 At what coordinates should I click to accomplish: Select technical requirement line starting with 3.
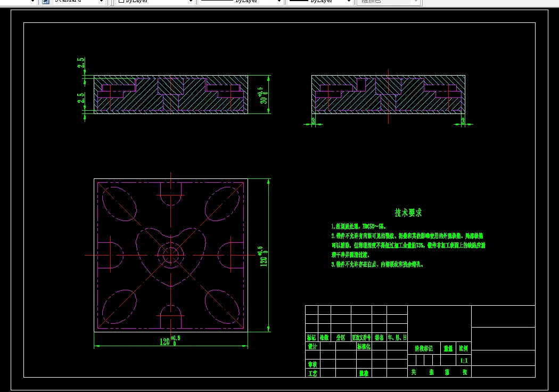pyautogui.click(x=377, y=265)
